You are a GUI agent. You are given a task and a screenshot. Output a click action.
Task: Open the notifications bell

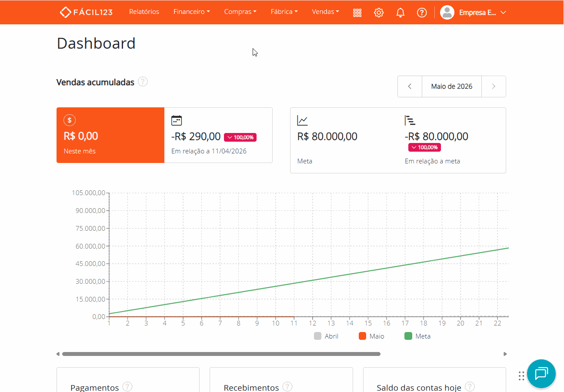click(400, 13)
